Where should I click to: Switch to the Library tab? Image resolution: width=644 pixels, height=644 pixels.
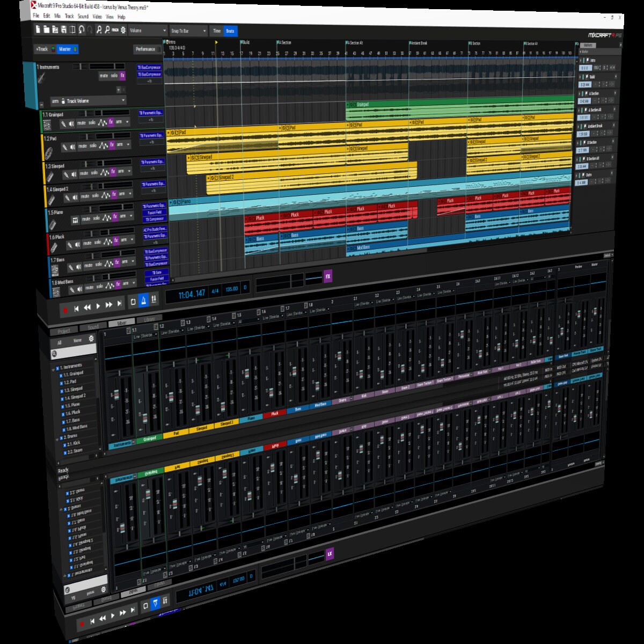pos(149,320)
